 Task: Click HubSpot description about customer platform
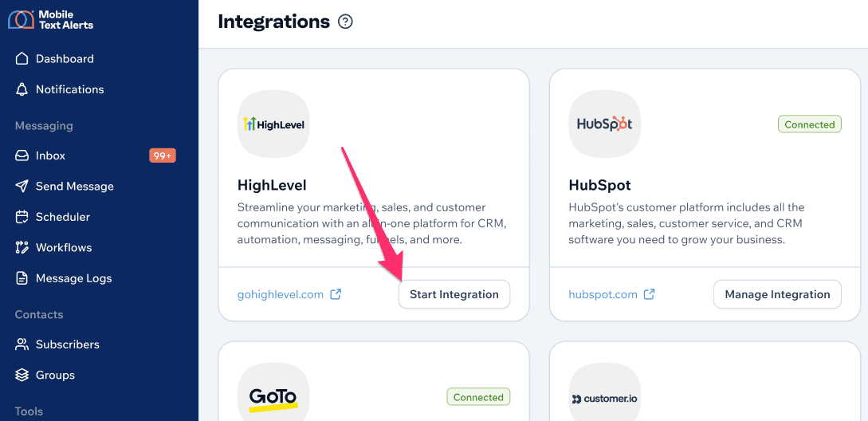click(x=686, y=224)
